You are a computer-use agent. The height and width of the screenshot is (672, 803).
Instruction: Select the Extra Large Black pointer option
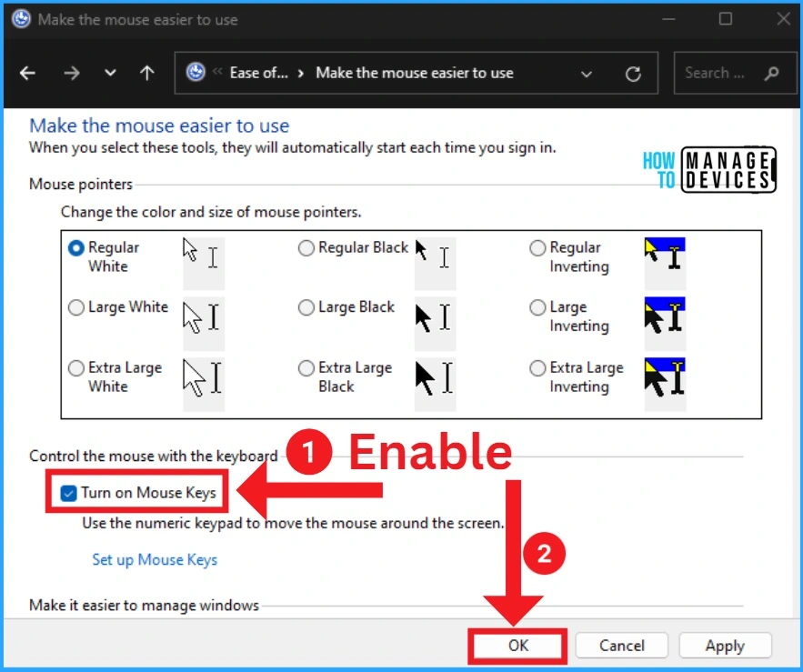point(306,368)
